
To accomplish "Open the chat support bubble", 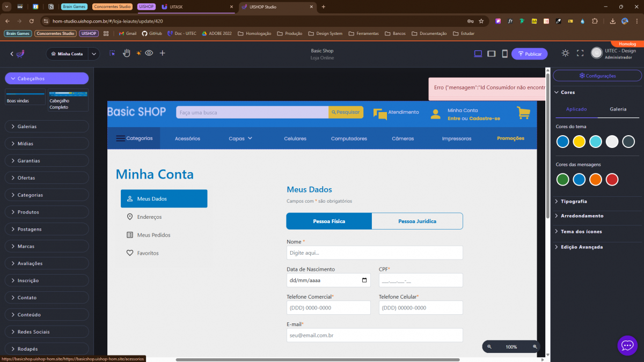I will tap(627, 345).
